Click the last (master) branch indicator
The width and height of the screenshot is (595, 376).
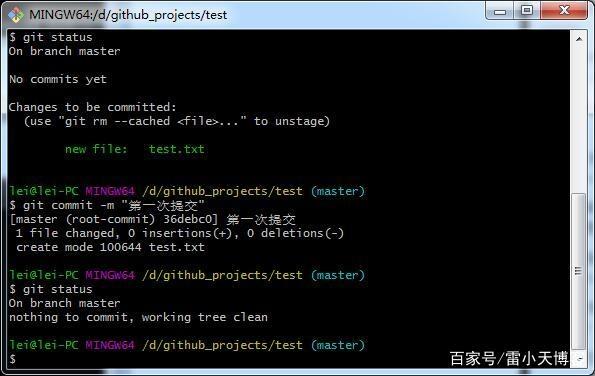click(x=338, y=345)
